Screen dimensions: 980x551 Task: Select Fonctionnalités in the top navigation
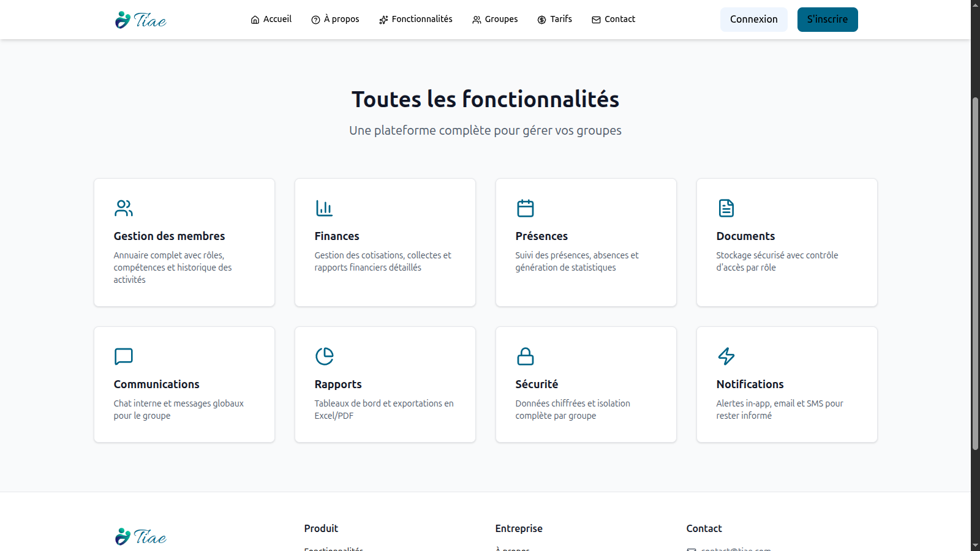(415, 20)
